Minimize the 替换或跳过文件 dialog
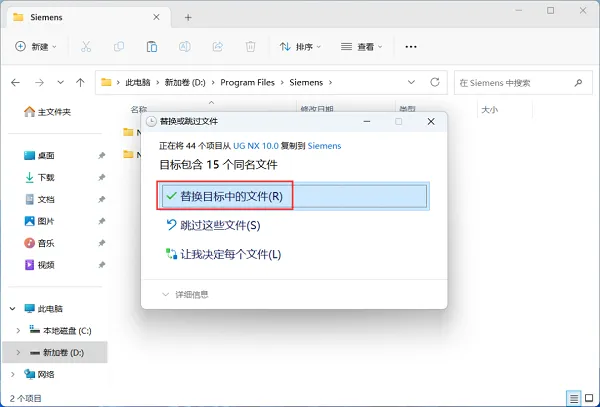 tap(367, 122)
